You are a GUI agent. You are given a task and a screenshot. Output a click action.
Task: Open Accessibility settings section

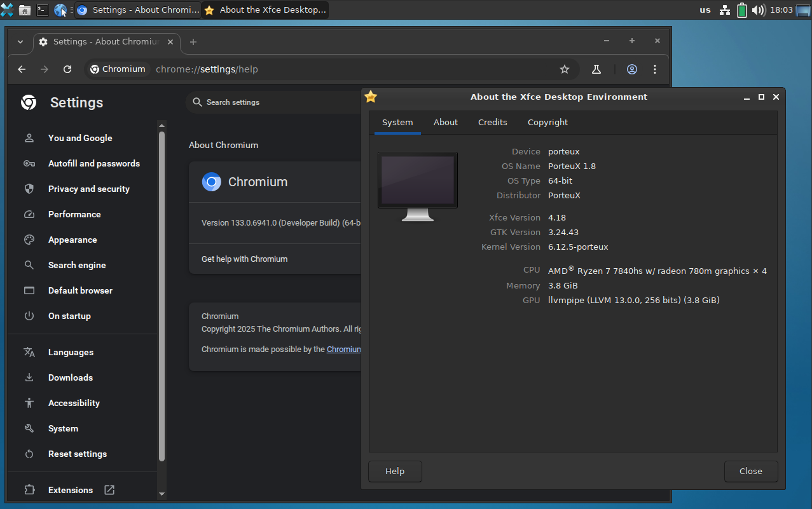(x=74, y=403)
